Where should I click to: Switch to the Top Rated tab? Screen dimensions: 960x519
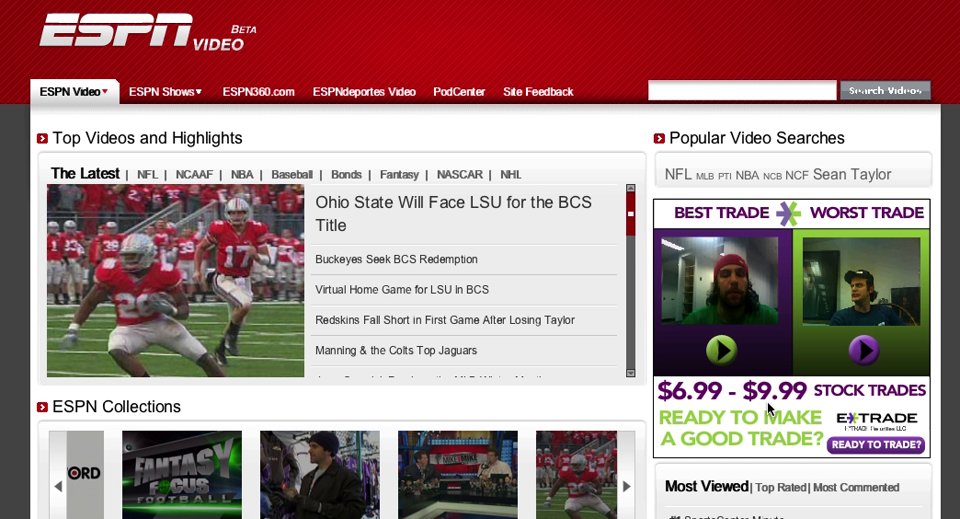click(x=781, y=488)
